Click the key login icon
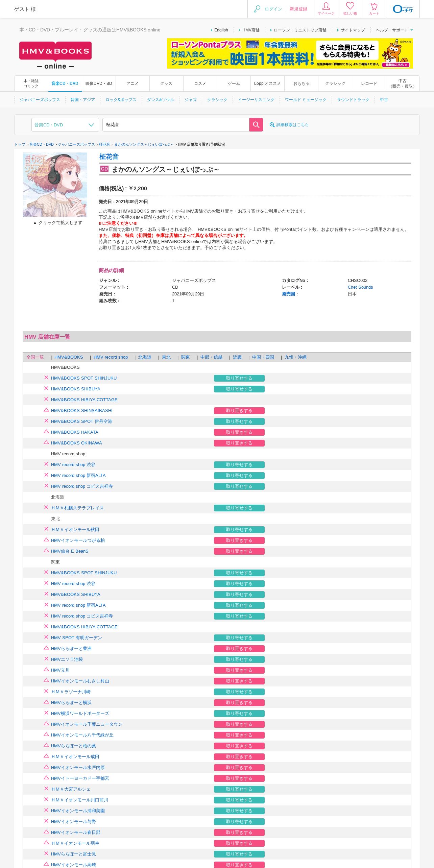 pyautogui.click(x=257, y=9)
